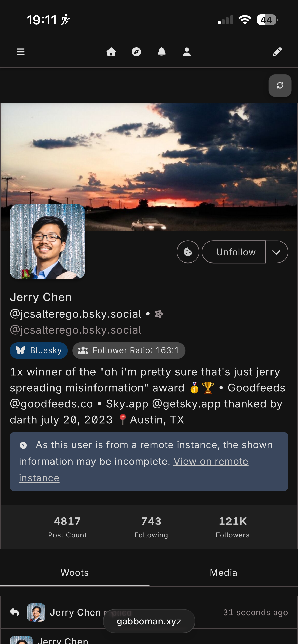
Task: Click the fediverse icon beside handle
Action: coord(159,314)
